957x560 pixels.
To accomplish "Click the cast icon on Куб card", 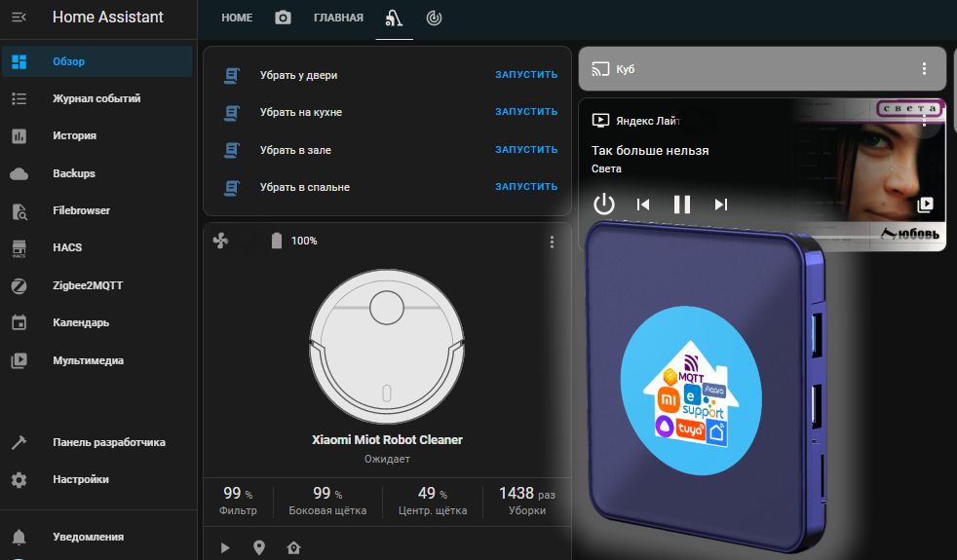I will [x=600, y=69].
